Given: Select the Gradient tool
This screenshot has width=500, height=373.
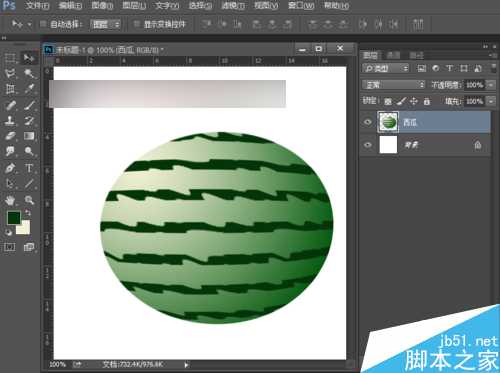Looking at the screenshot, I should 29,136.
